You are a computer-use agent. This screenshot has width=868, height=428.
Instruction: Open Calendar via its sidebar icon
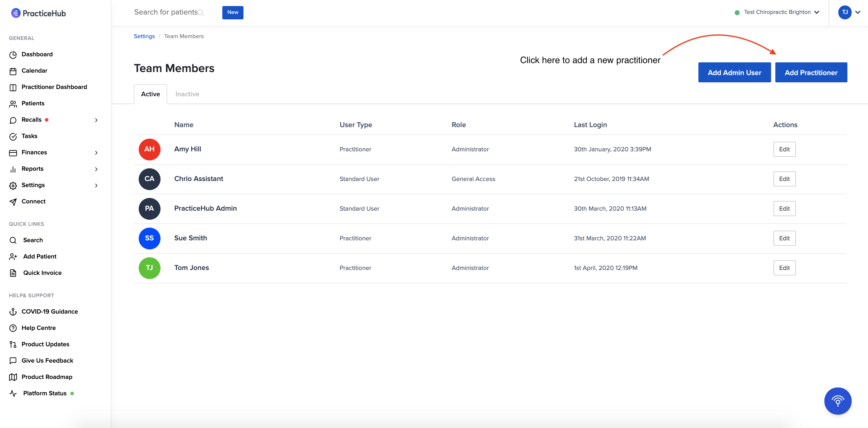13,71
